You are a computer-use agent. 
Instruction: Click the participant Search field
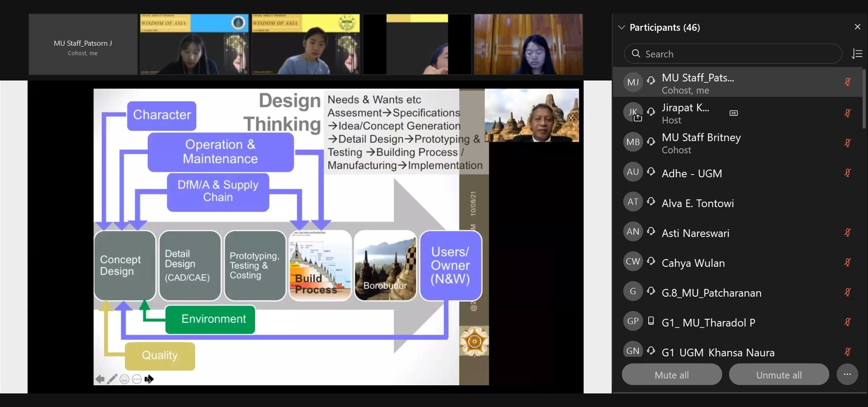click(x=732, y=54)
